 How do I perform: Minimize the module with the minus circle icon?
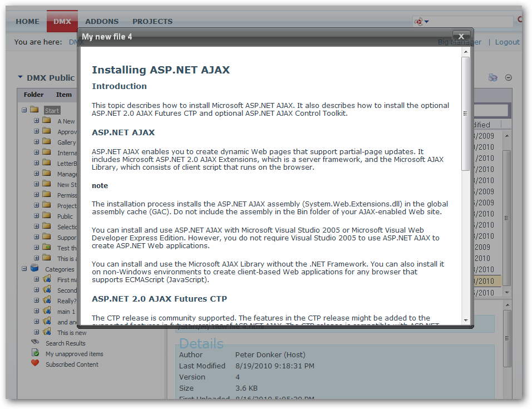(508, 78)
